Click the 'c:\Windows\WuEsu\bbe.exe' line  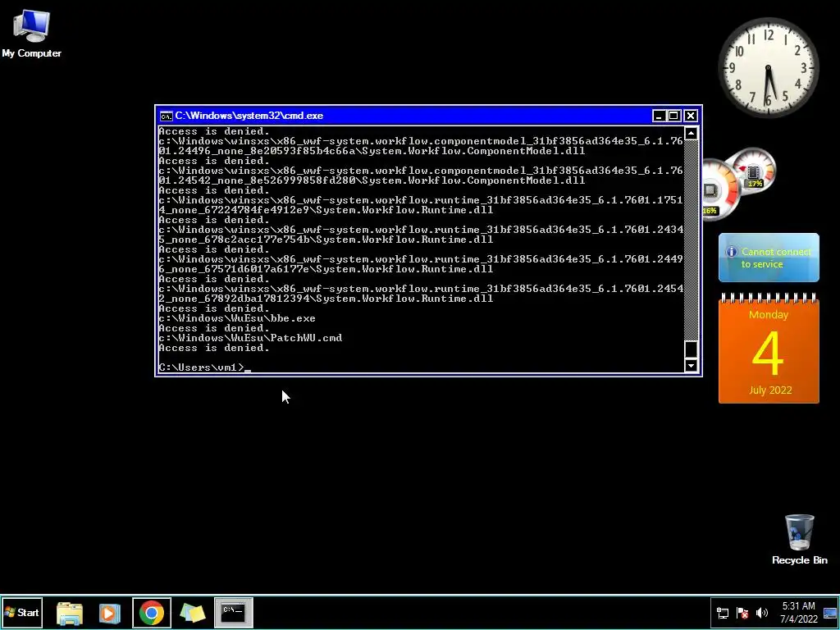[237, 318]
